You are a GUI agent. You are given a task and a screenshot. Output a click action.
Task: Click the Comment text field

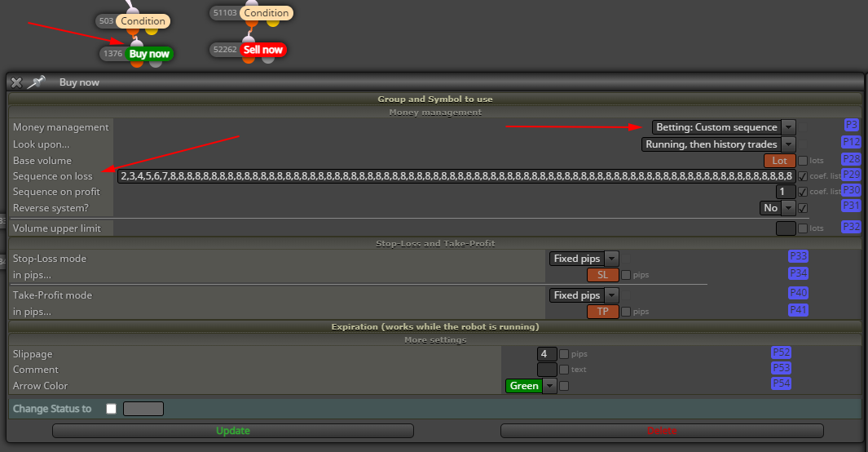point(547,370)
